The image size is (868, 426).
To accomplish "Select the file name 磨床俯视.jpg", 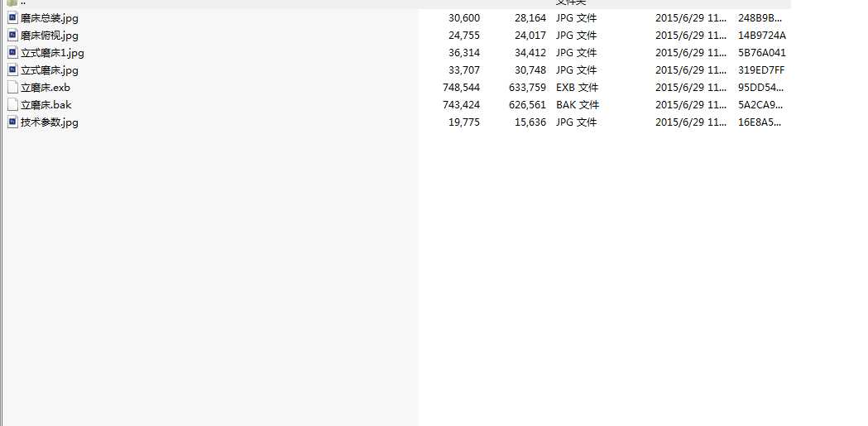I will tap(50, 36).
